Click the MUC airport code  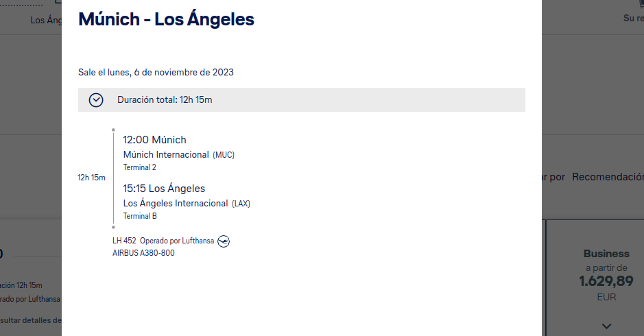tap(224, 155)
